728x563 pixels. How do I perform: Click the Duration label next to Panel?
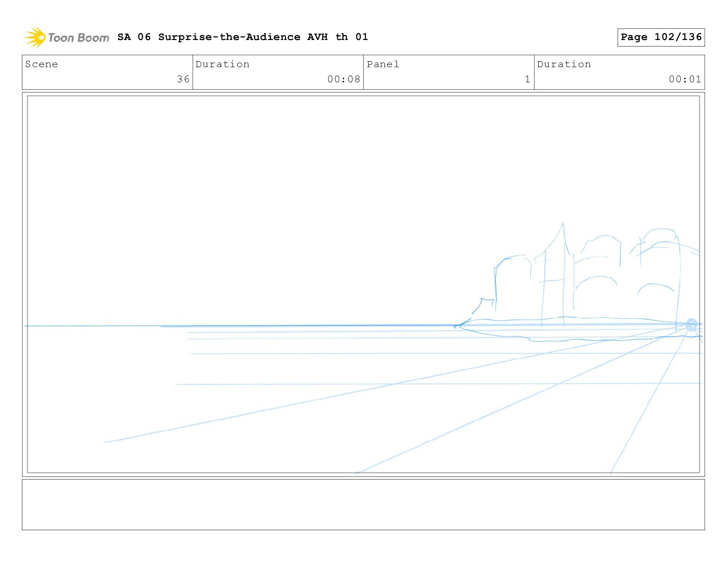click(x=564, y=64)
